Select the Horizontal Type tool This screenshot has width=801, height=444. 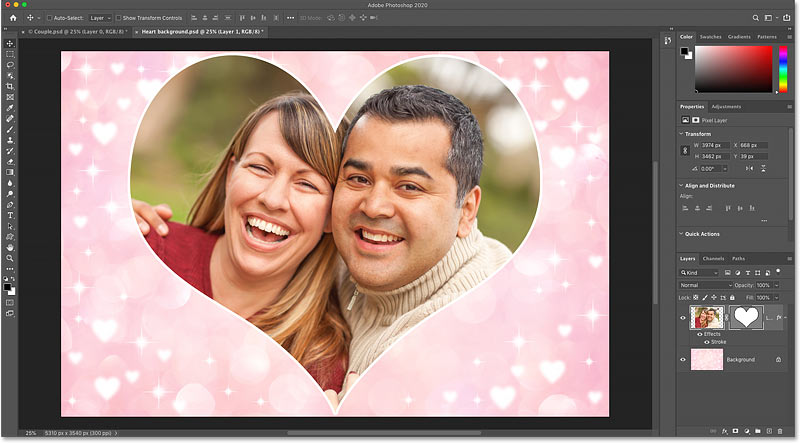pyautogui.click(x=10, y=216)
